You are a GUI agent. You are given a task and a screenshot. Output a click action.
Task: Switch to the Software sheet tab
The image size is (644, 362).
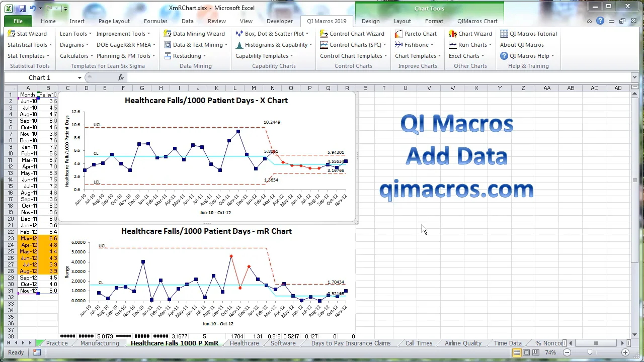tap(283, 343)
